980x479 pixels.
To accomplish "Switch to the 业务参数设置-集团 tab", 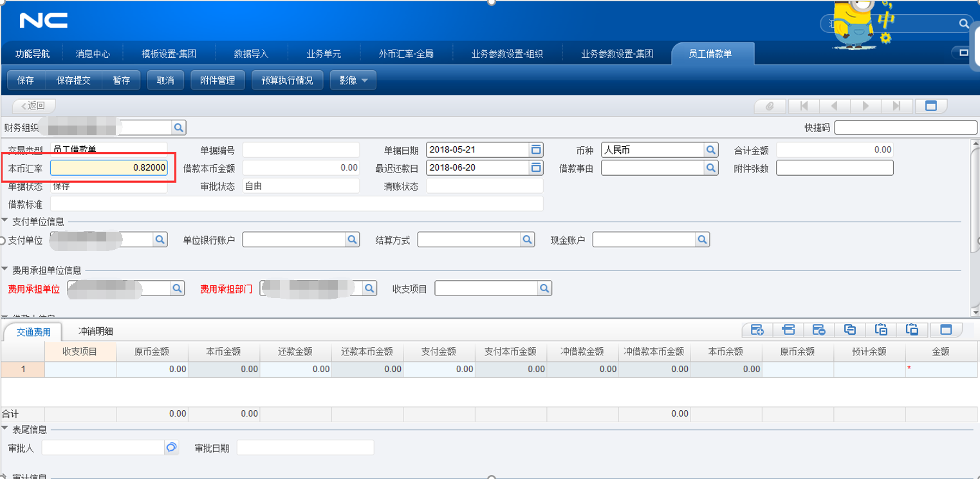I will pos(617,54).
